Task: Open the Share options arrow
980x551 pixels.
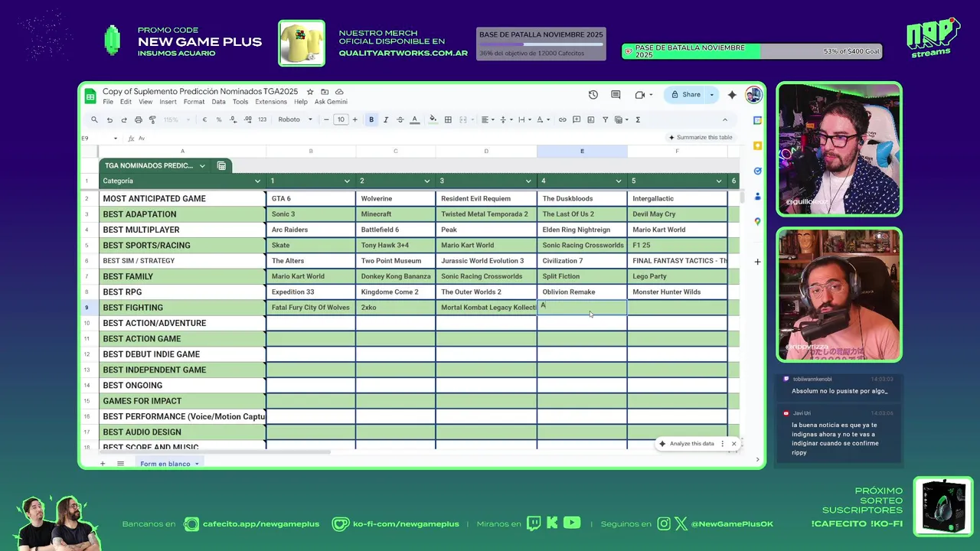Action: tap(711, 95)
